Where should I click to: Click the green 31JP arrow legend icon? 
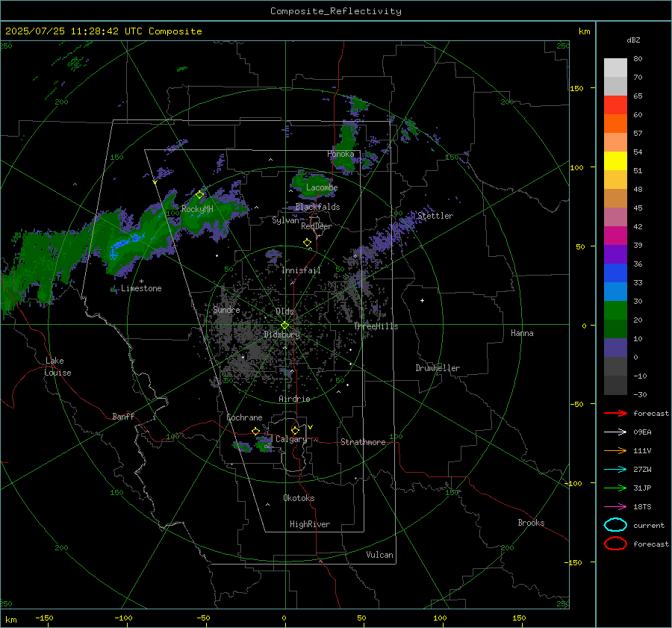(x=615, y=488)
